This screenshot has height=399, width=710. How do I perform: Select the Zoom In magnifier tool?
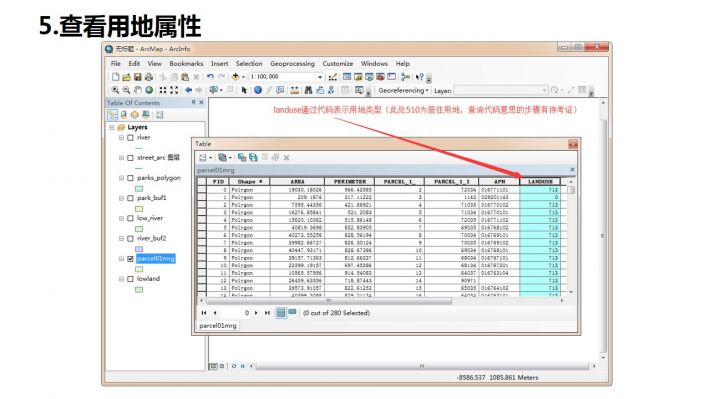tap(115, 90)
